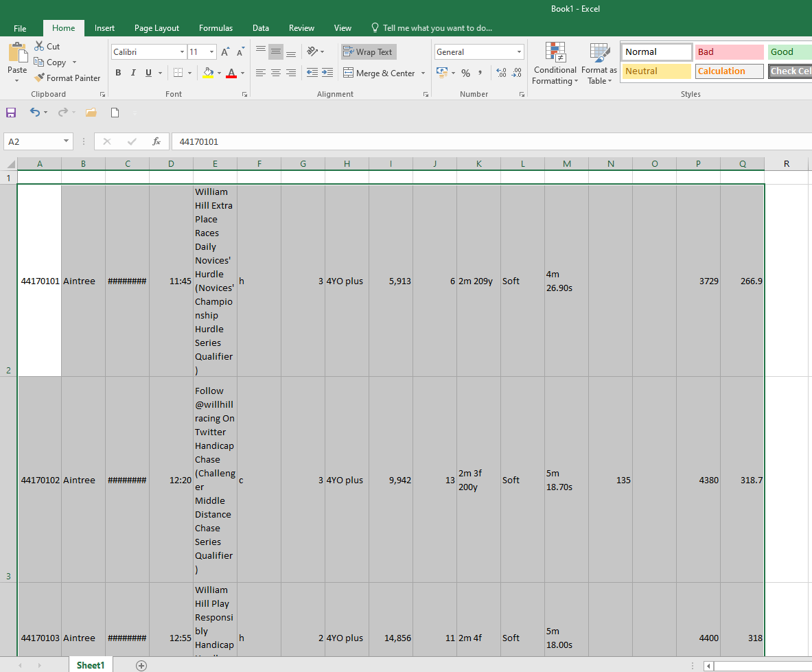Open the Font Color red swatch

point(233,73)
